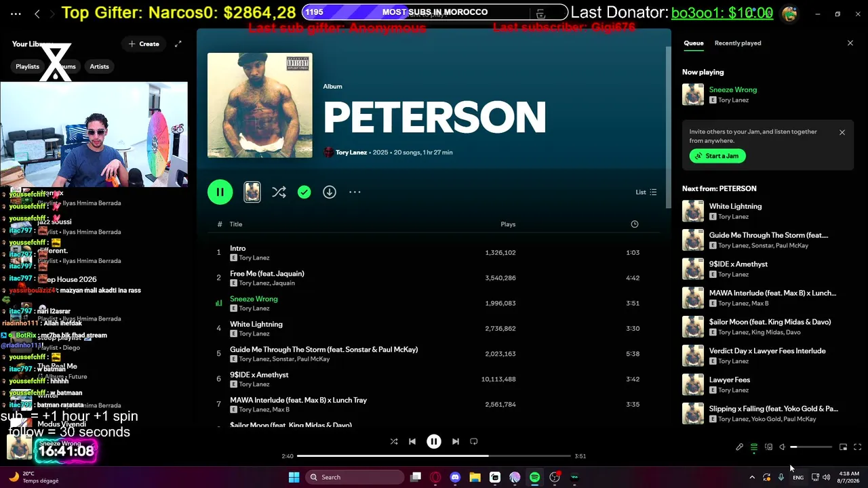Screen dimensions: 868x488
Task: Click the album preview thumbnail next to the play button
Action: (252, 192)
